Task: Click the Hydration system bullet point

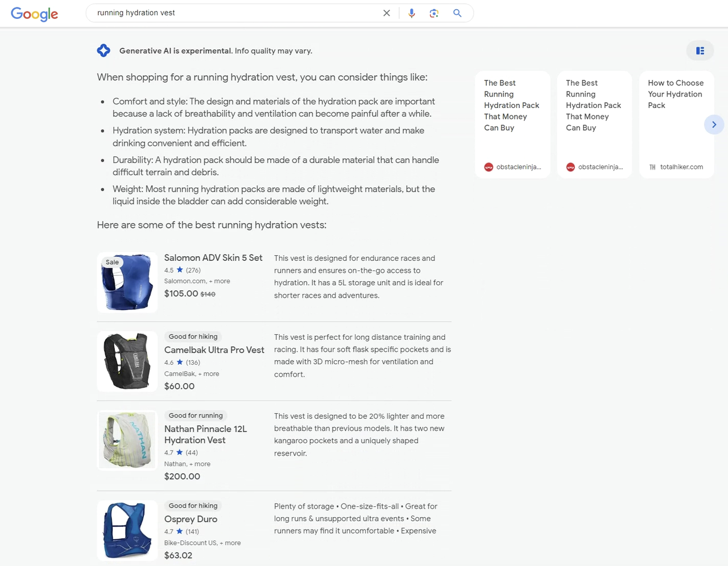Action: 268,137
